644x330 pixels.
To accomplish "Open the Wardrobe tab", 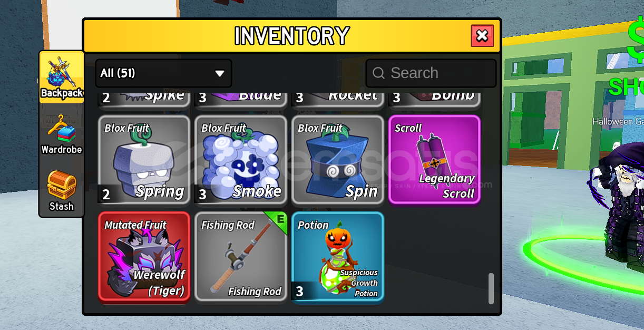I will click(62, 134).
